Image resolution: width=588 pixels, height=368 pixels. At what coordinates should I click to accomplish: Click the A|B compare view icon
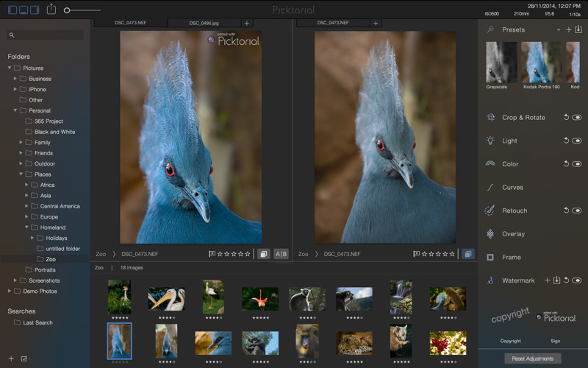pyautogui.click(x=281, y=254)
